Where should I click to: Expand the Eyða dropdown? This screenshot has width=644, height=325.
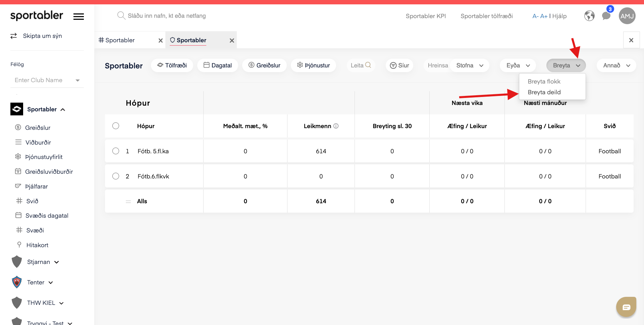[x=518, y=65]
